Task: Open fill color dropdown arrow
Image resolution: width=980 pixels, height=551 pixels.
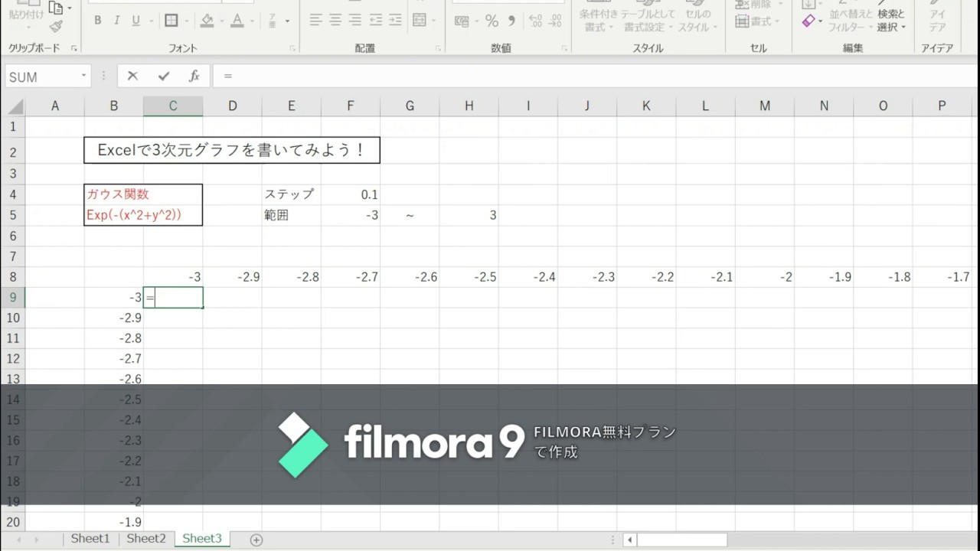Action: 220,21
